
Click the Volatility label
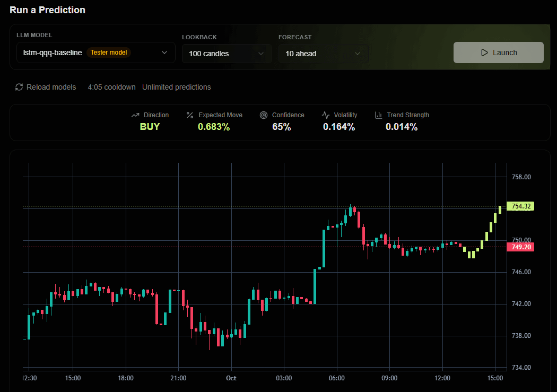click(346, 115)
